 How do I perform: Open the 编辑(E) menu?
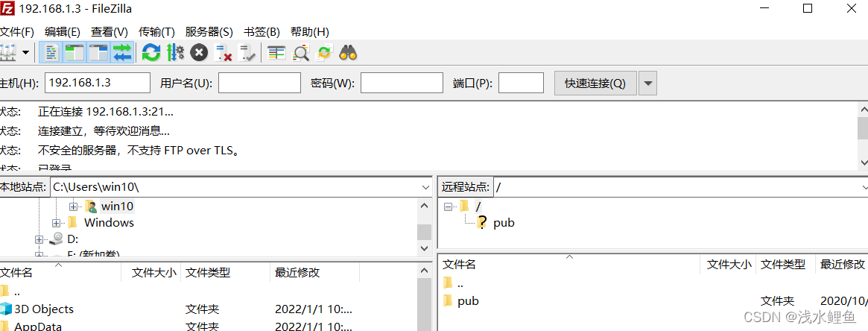[63, 31]
